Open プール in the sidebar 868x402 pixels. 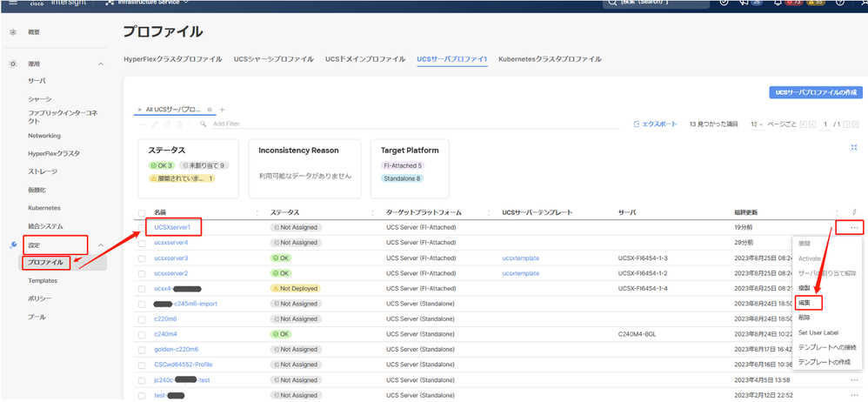37,318
